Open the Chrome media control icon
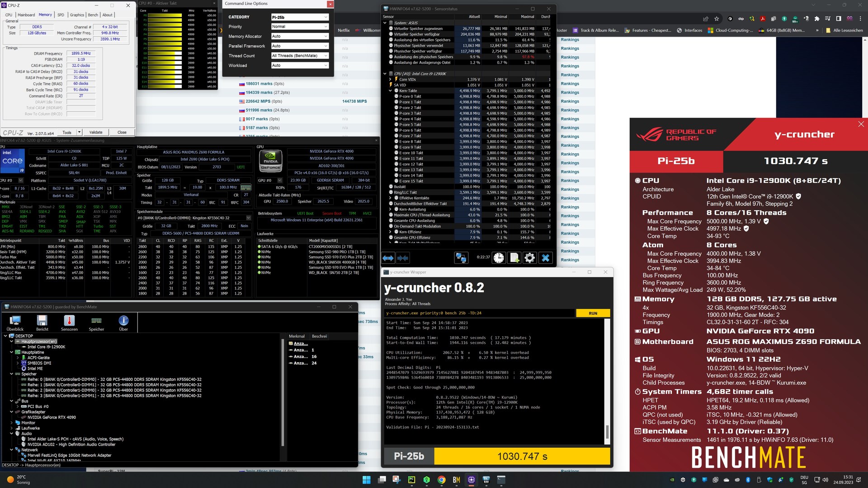The width and height of the screenshot is (868, 488). pyautogui.click(x=827, y=19)
